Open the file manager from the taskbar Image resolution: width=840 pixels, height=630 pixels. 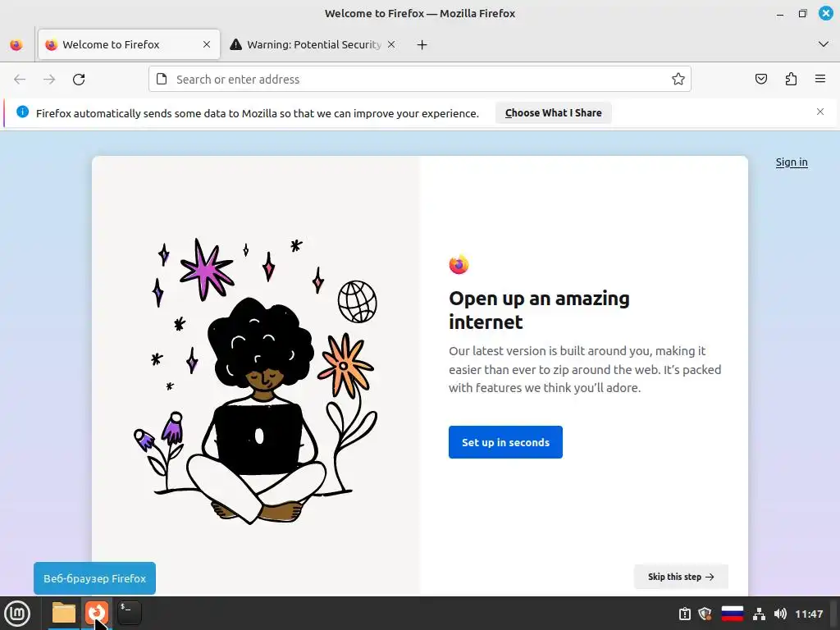click(64, 614)
